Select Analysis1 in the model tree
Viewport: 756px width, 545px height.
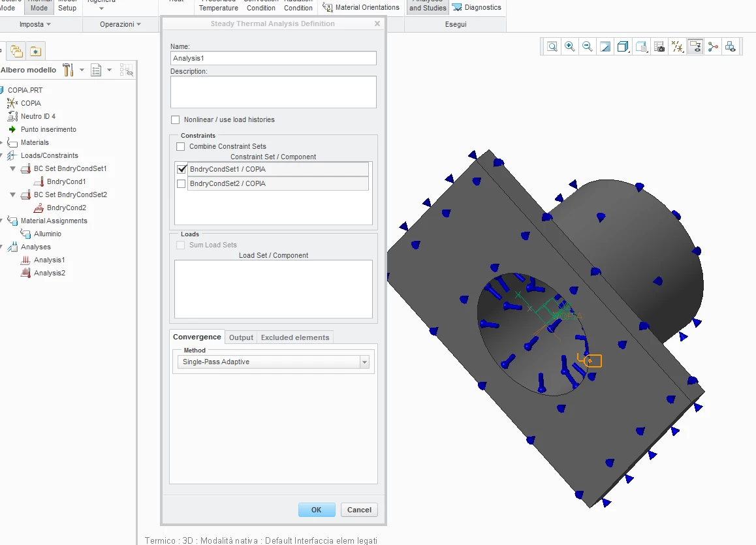49,260
